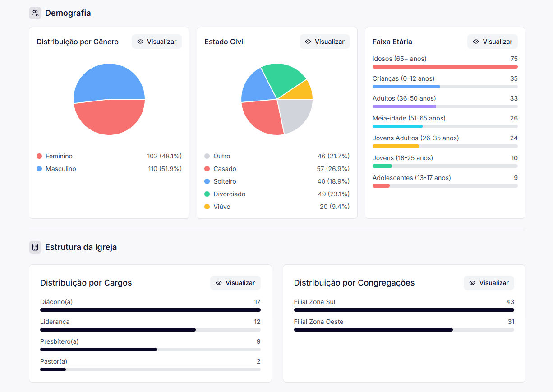This screenshot has height=392, width=553.
Task: Click the 'Adolescentes (13-17 anos)' label
Action: [412, 178]
